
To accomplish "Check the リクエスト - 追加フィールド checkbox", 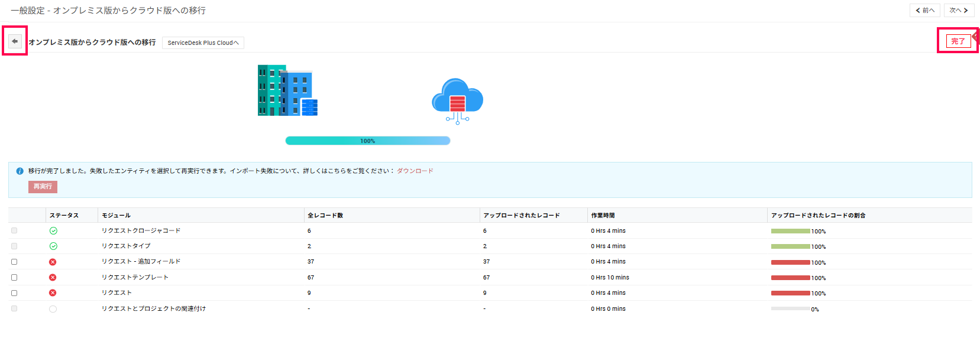I will click(x=14, y=262).
